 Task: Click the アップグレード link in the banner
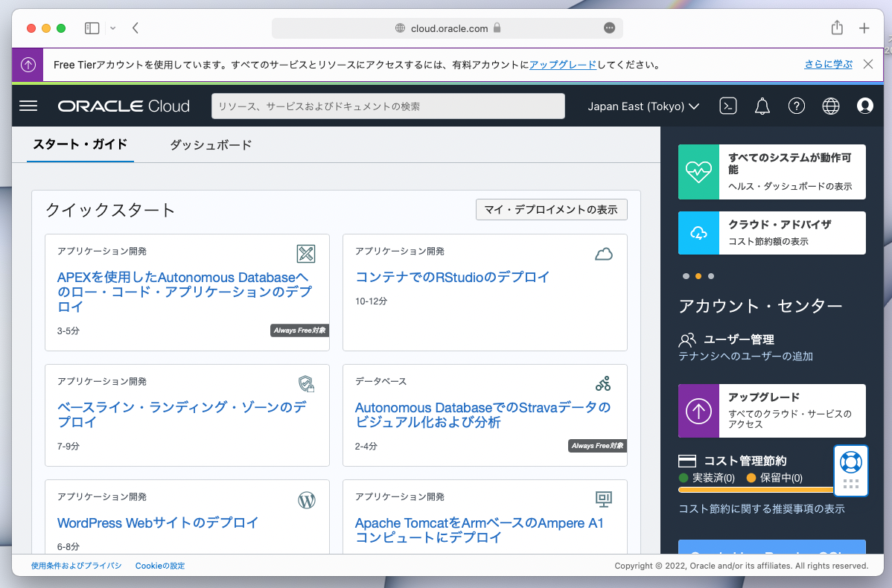click(562, 65)
